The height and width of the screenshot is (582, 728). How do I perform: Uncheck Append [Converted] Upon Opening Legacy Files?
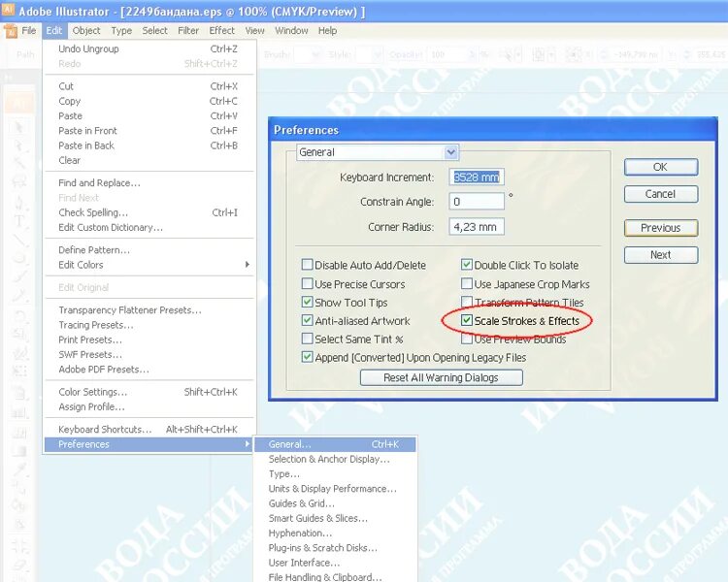307,357
